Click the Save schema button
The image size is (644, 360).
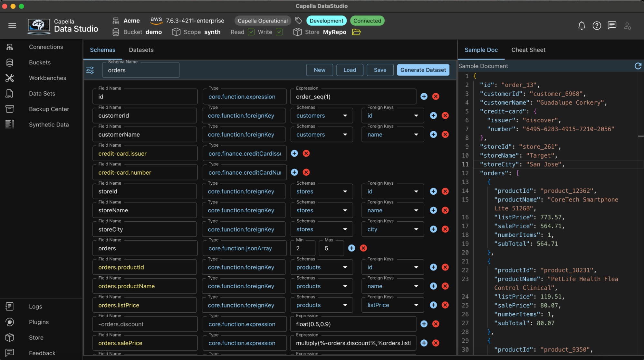[x=380, y=70]
